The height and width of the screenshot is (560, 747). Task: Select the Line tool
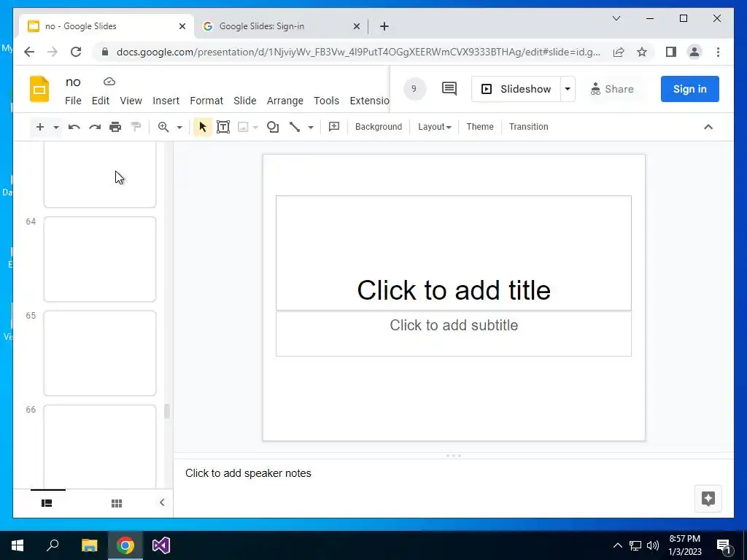(x=295, y=127)
